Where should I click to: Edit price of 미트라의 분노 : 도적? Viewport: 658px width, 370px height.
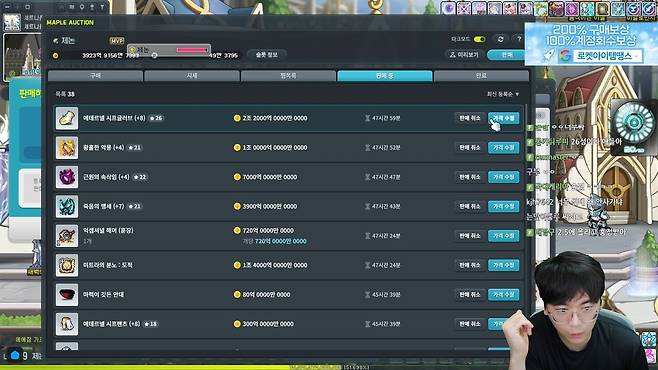pos(504,265)
